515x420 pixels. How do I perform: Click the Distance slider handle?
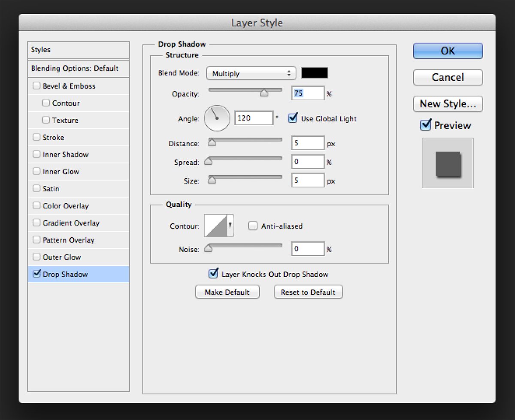coord(212,143)
